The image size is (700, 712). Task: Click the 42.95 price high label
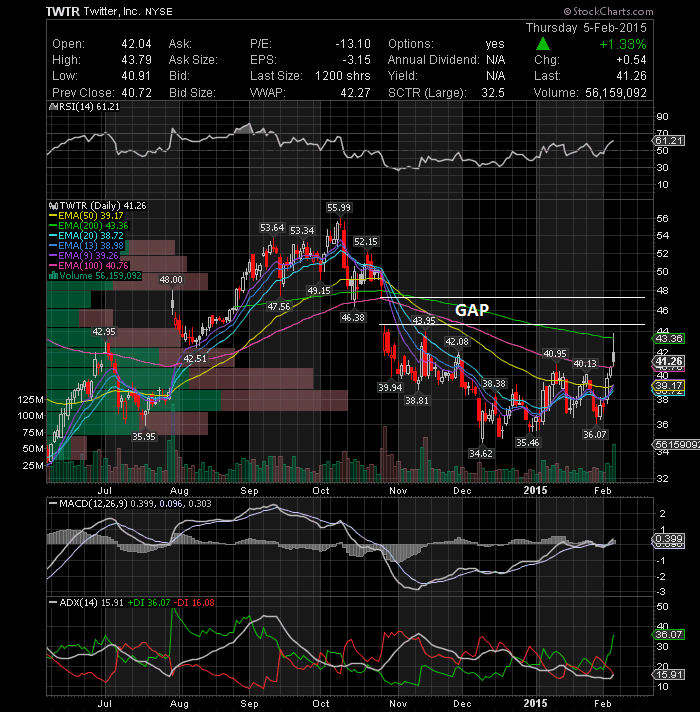pyautogui.click(x=104, y=331)
